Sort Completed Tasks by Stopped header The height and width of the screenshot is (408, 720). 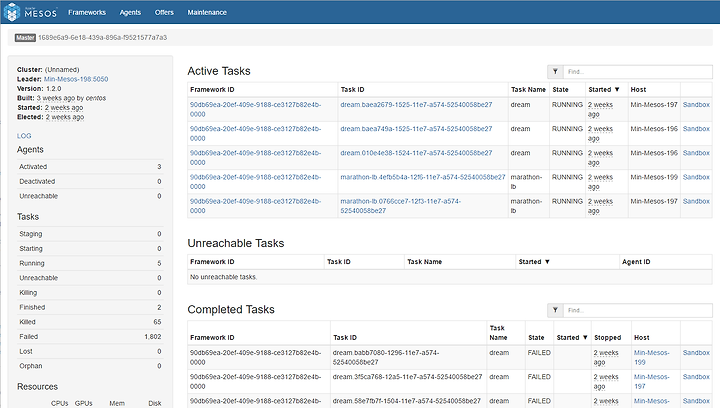click(x=608, y=337)
